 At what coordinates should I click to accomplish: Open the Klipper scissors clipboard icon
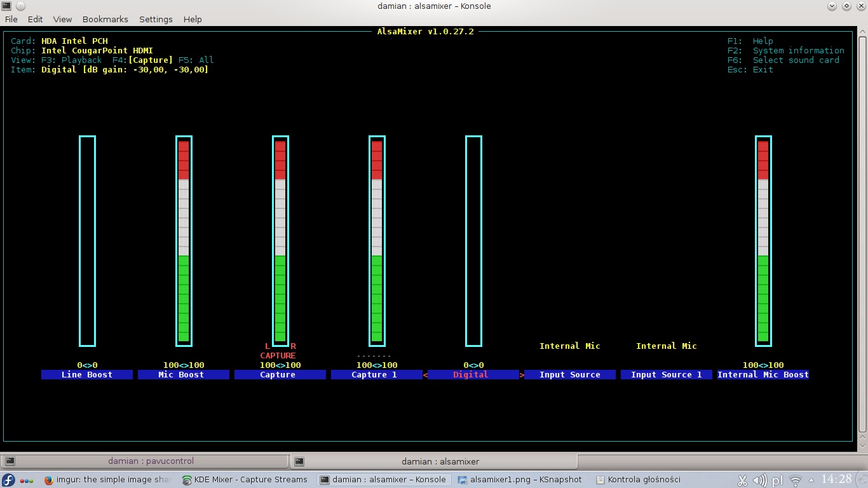click(x=742, y=480)
